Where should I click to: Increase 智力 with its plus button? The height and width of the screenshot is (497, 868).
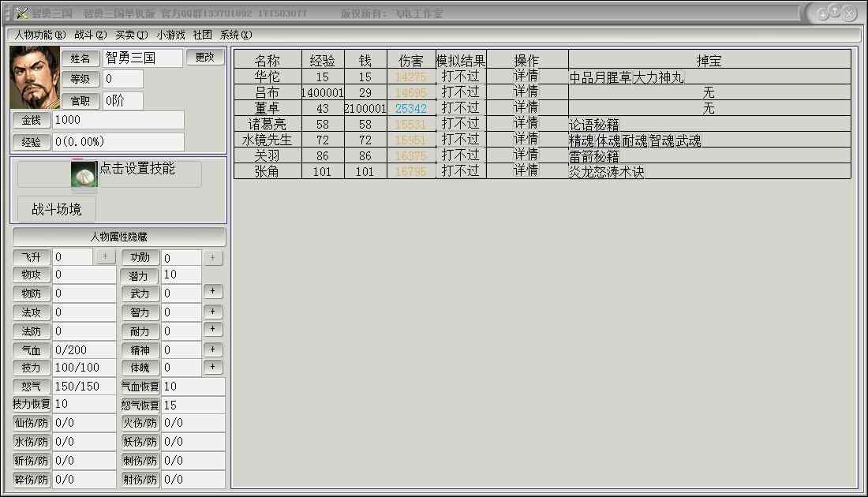click(213, 311)
